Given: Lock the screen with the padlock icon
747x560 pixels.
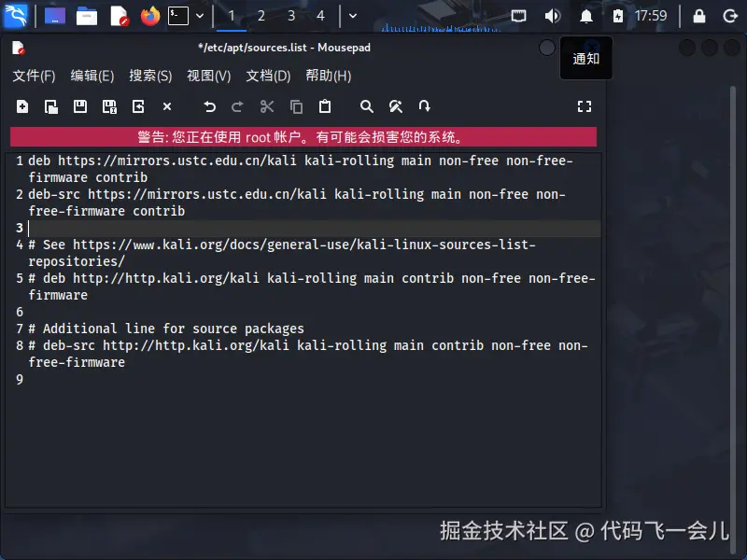Looking at the screenshot, I should [x=698, y=16].
